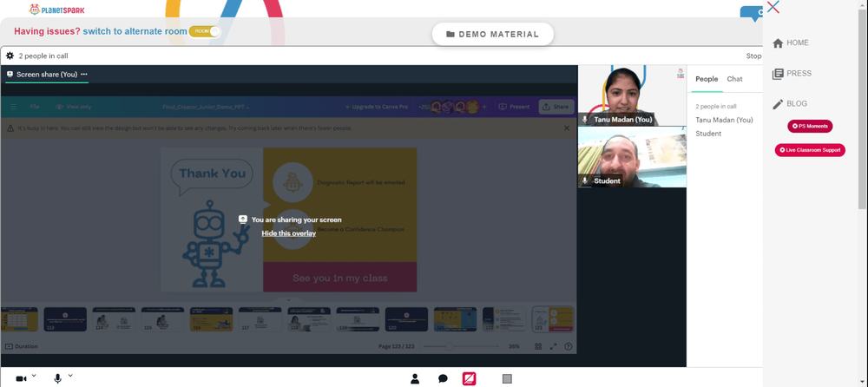The width and height of the screenshot is (868, 387).
Task: Click the PlanetSpark logo
Action: pos(56,10)
